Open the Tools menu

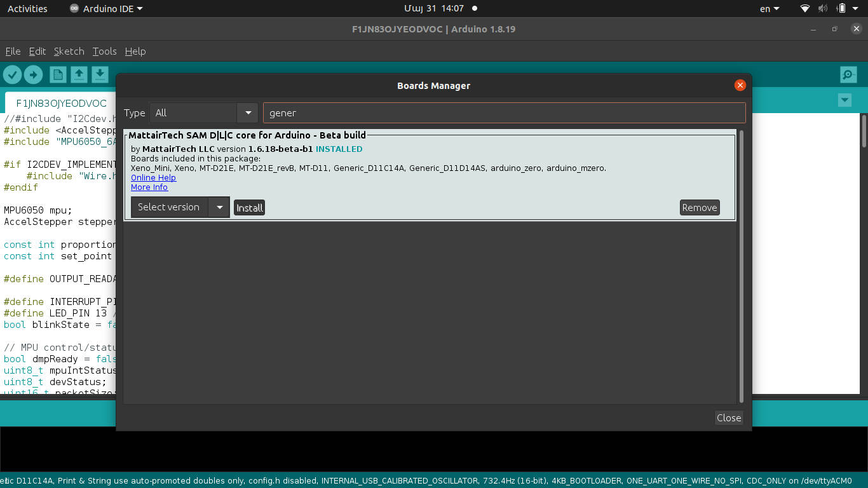(104, 51)
